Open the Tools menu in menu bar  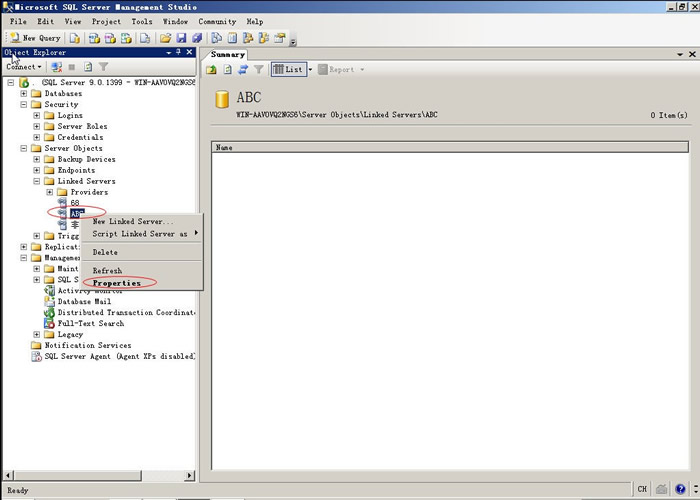point(142,21)
